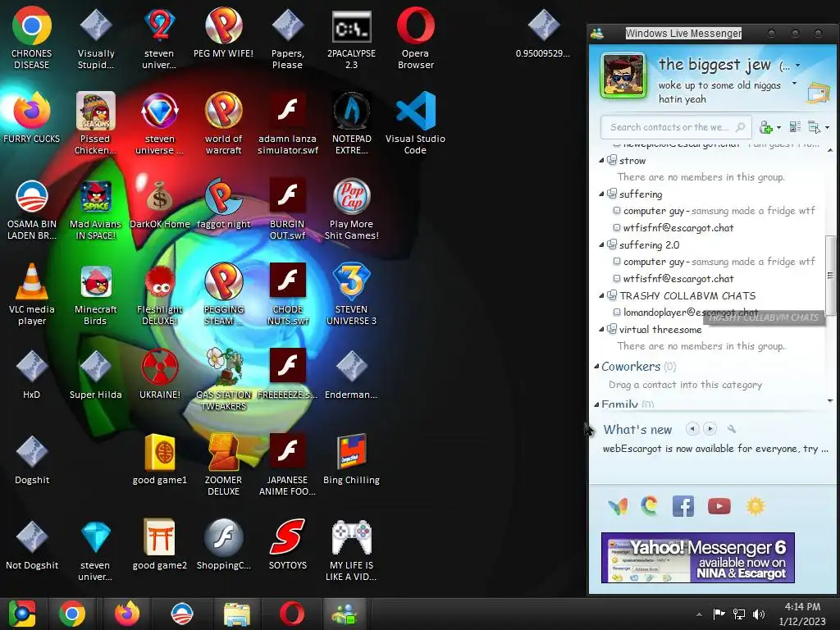
Task: Select computer guy under suffering group
Action: click(714, 211)
